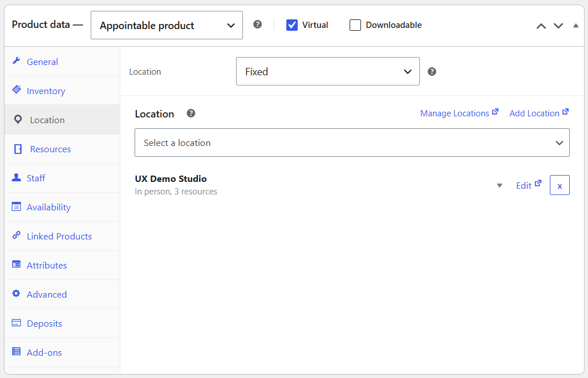Click the Deposits card icon

point(16,323)
